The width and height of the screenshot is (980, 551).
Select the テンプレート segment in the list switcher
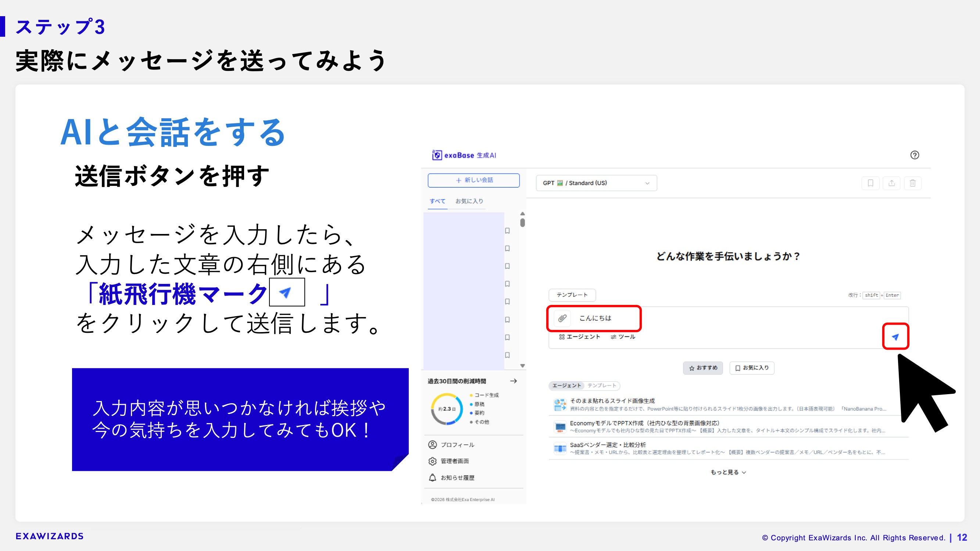601,386
